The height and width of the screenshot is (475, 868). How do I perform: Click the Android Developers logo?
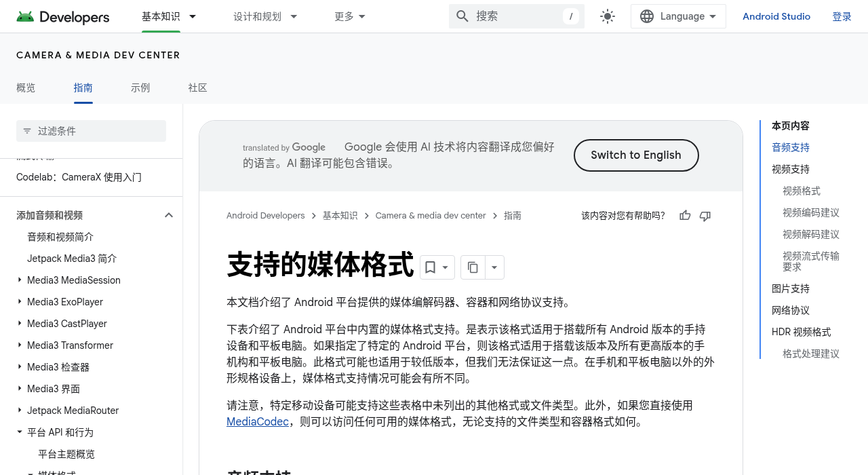63,16
